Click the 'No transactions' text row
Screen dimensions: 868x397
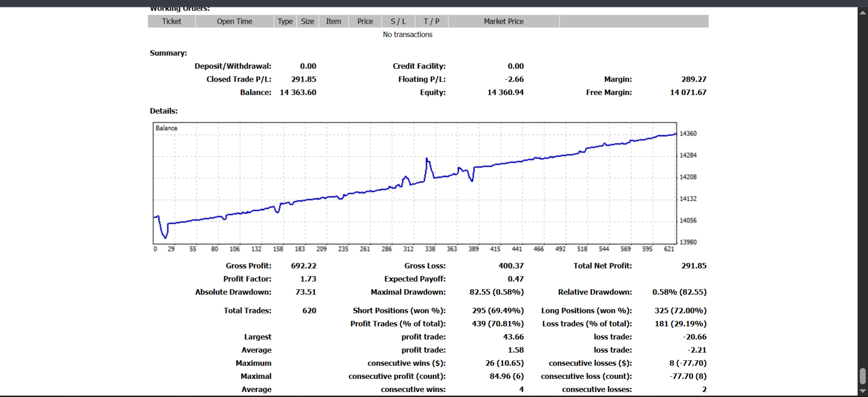pos(407,34)
